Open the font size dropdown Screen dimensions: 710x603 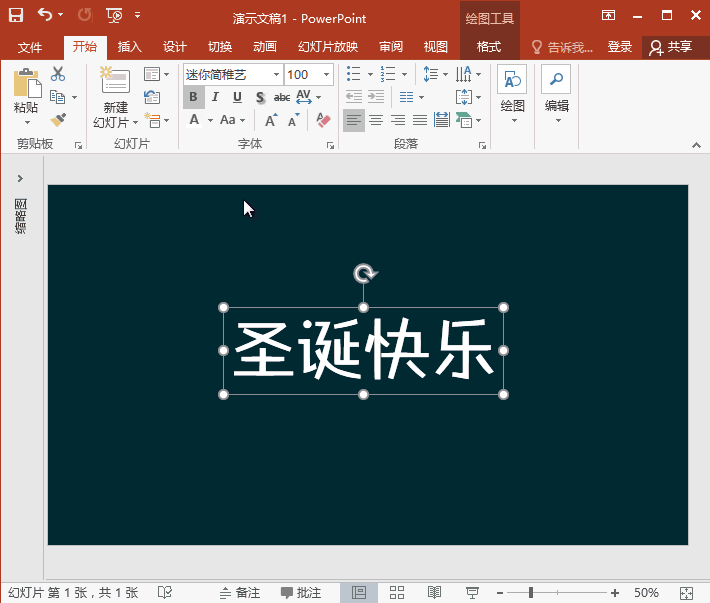[x=327, y=74]
